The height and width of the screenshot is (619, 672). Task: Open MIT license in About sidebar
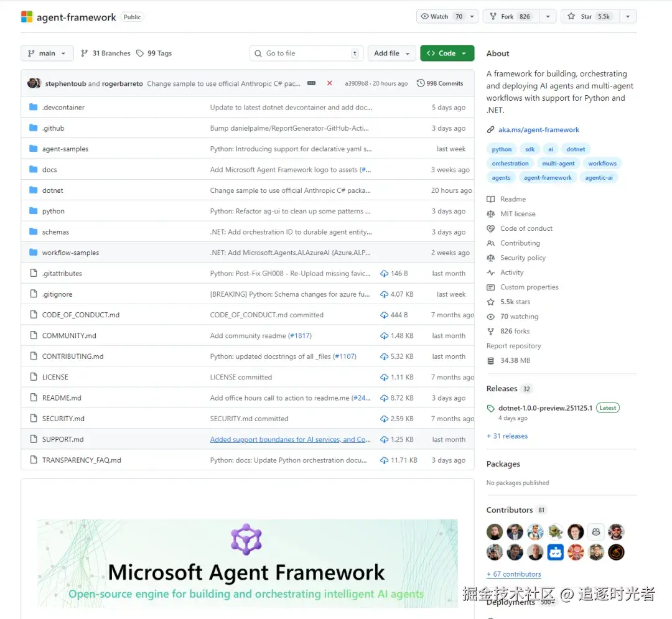point(518,214)
